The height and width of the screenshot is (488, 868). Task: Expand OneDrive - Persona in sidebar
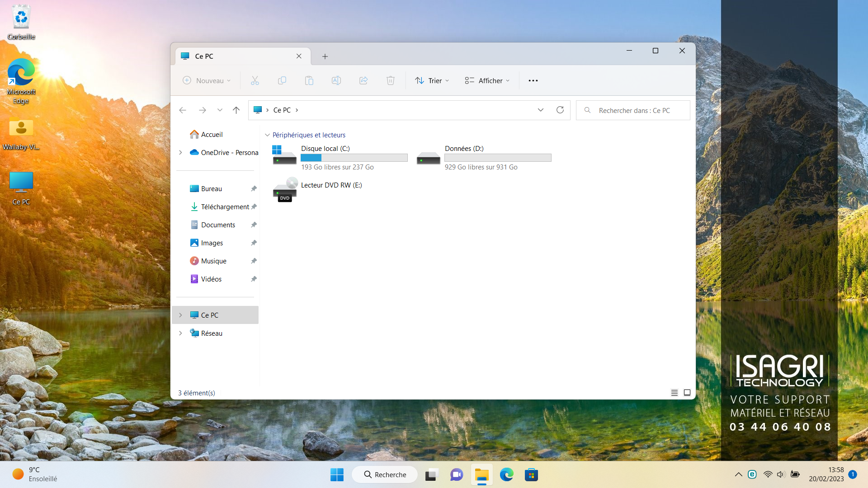pos(180,152)
